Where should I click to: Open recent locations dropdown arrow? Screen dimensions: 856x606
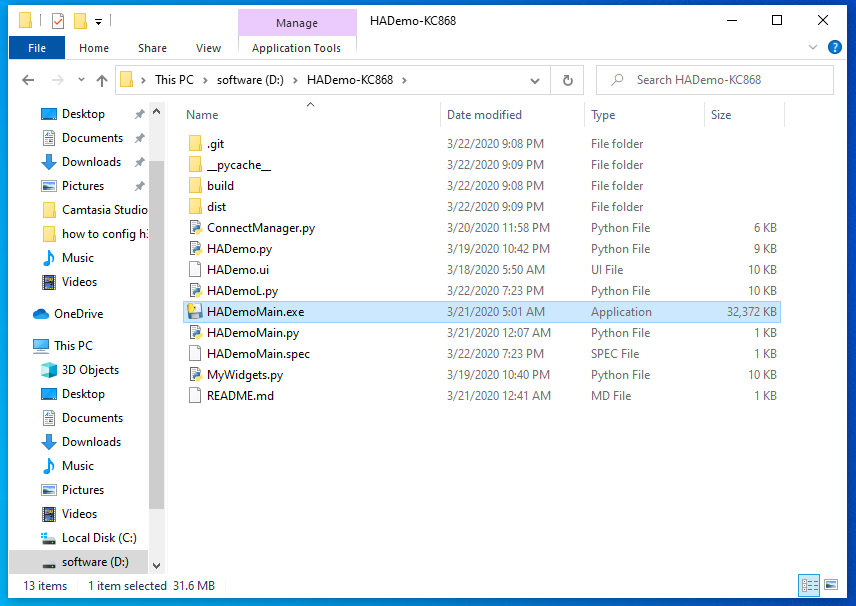80,81
